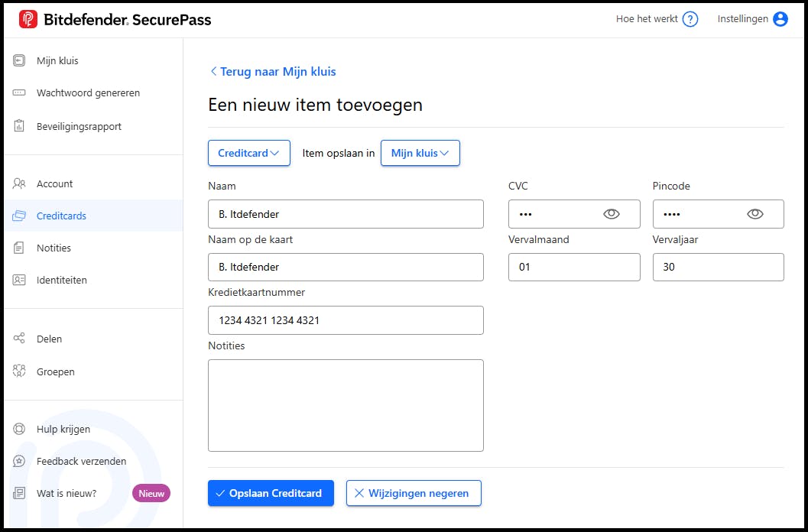This screenshot has height=532, width=808.
Task: Open Feedback verzenden from sidebar
Action: click(x=81, y=461)
